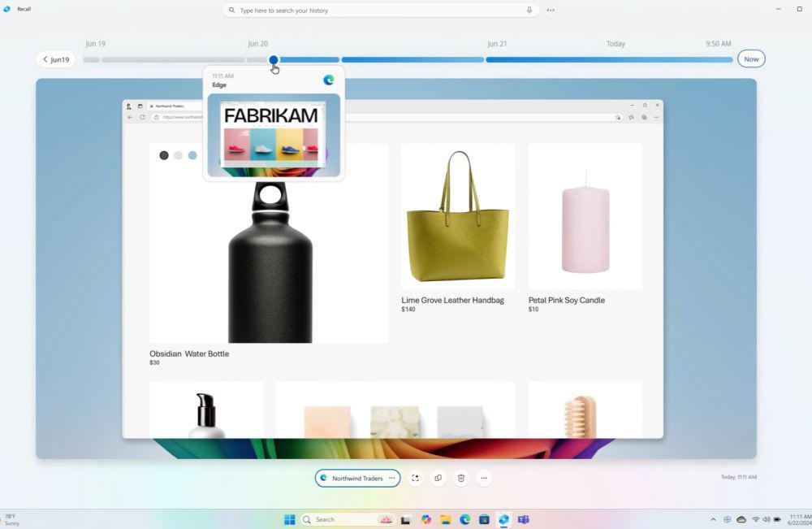Delete the snapshot with the trash icon

(x=461, y=478)
